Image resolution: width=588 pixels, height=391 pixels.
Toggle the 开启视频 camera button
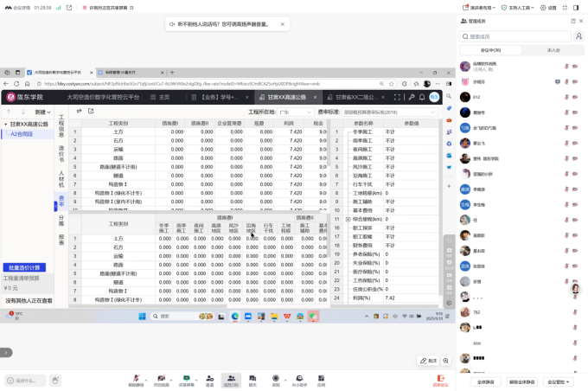pyautogui.click(x=161, y=379)
